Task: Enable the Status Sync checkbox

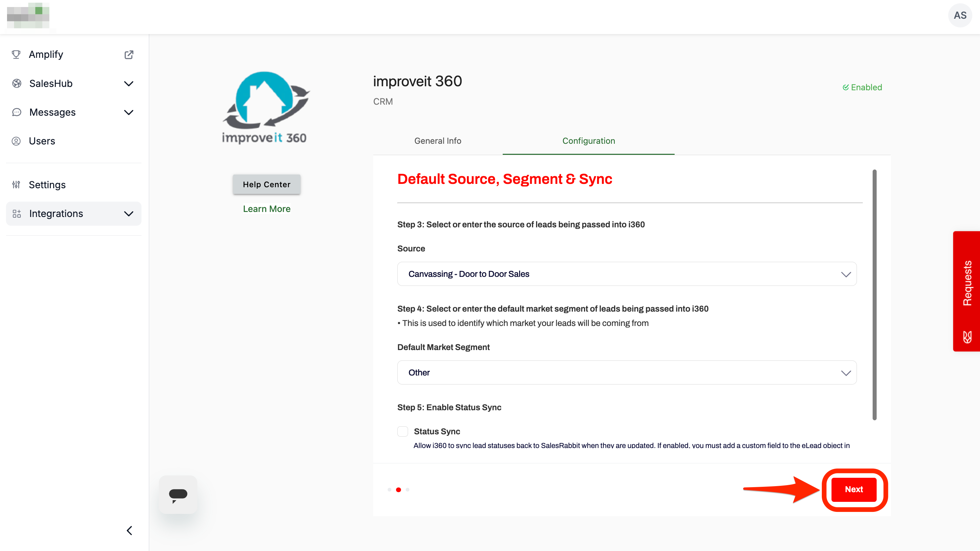Action: [402, 431]
